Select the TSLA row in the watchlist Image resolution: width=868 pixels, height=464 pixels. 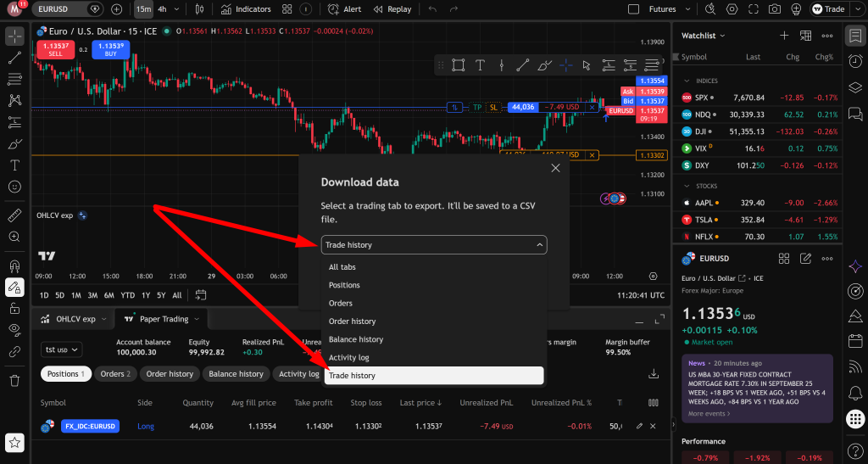[x=757, y=220]
